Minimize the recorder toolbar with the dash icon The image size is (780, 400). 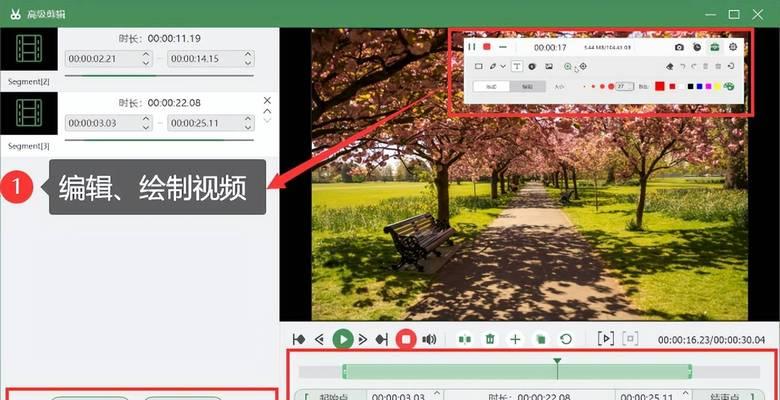502,47
